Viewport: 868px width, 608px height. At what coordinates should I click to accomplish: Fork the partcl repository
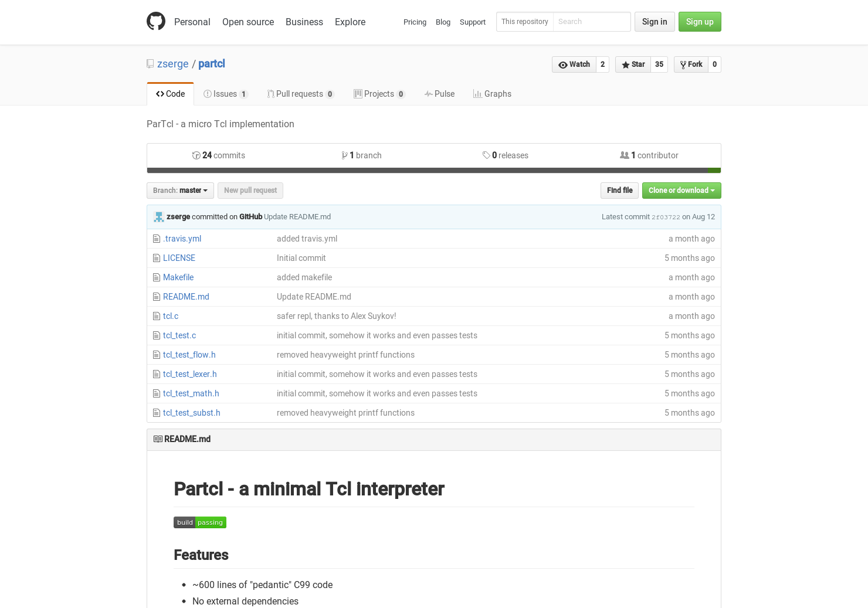[691, 64]
